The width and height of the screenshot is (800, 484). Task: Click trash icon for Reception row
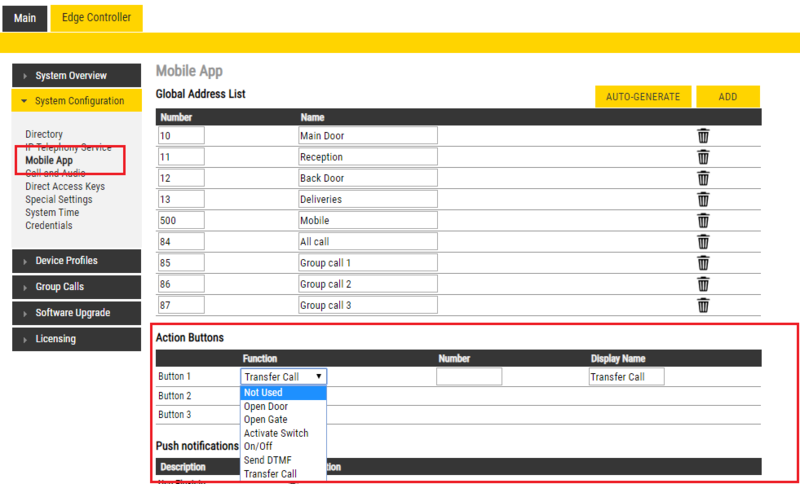tap(703, 157)
